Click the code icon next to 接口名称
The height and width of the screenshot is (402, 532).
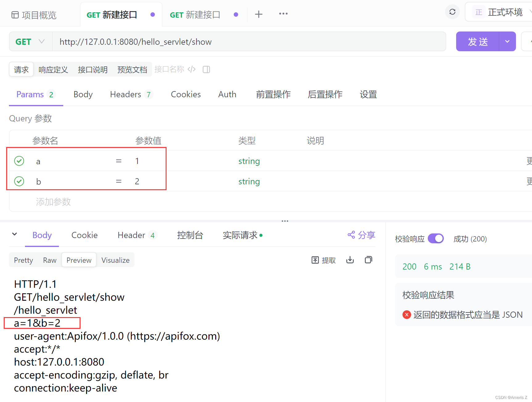pos(192,69)
